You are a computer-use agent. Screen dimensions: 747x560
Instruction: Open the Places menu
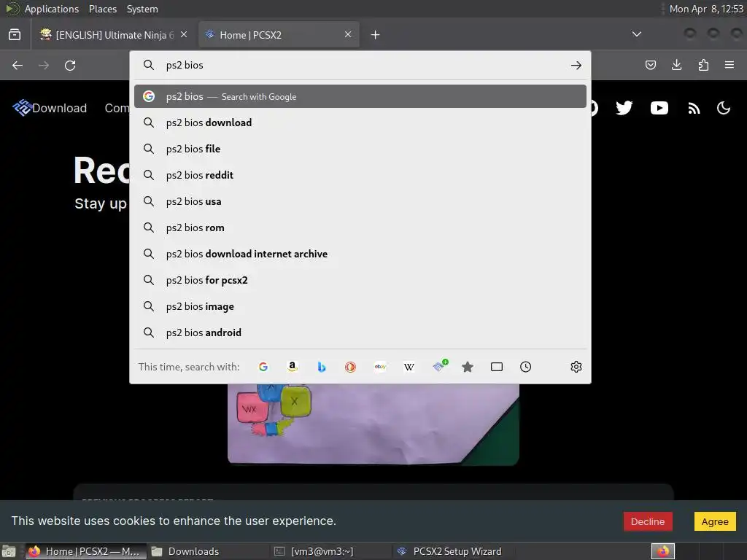click(x=103, y=9)
